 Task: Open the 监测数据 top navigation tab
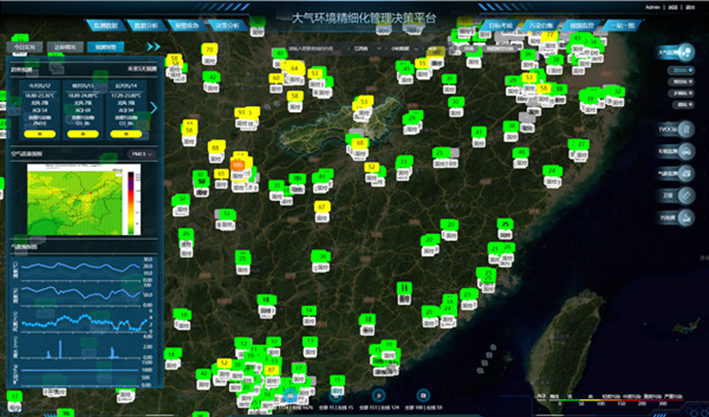tap(105, 25)
